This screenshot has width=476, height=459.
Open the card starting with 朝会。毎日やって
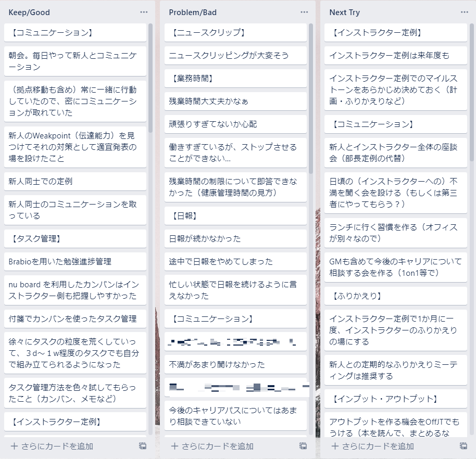(x=75, y=61)
